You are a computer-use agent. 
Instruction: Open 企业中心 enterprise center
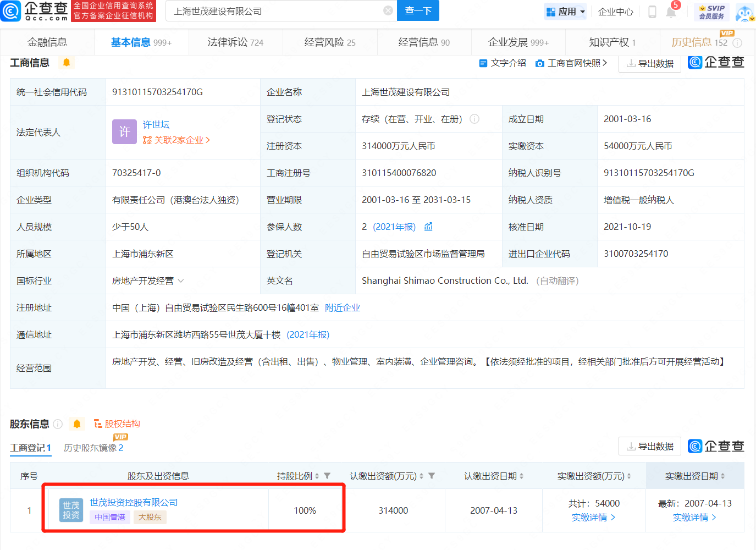(x=616, y=12)
